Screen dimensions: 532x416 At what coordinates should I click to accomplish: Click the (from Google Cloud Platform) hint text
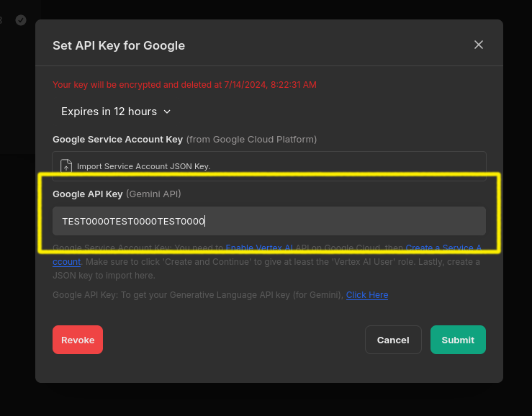(x=251, y=139)
